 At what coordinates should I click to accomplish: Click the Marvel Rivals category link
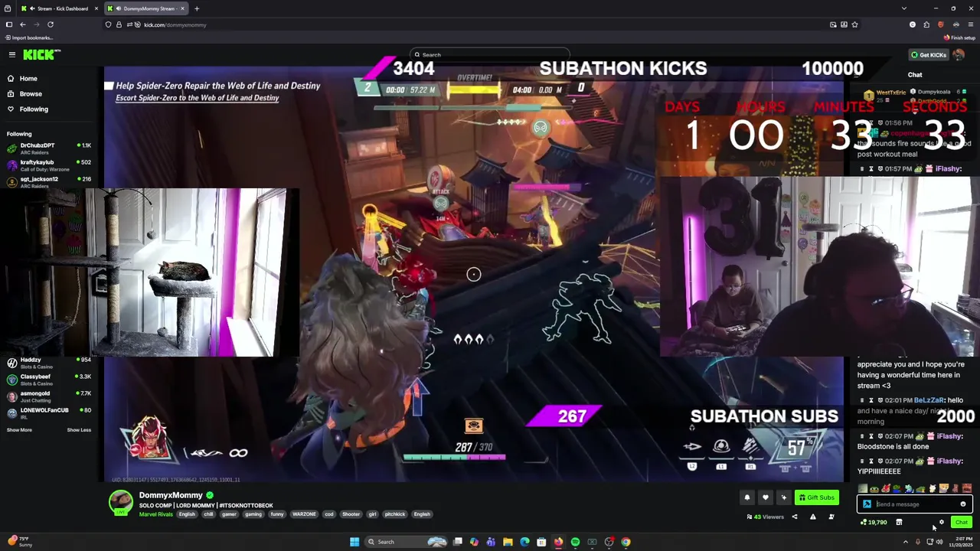[156, 514]
